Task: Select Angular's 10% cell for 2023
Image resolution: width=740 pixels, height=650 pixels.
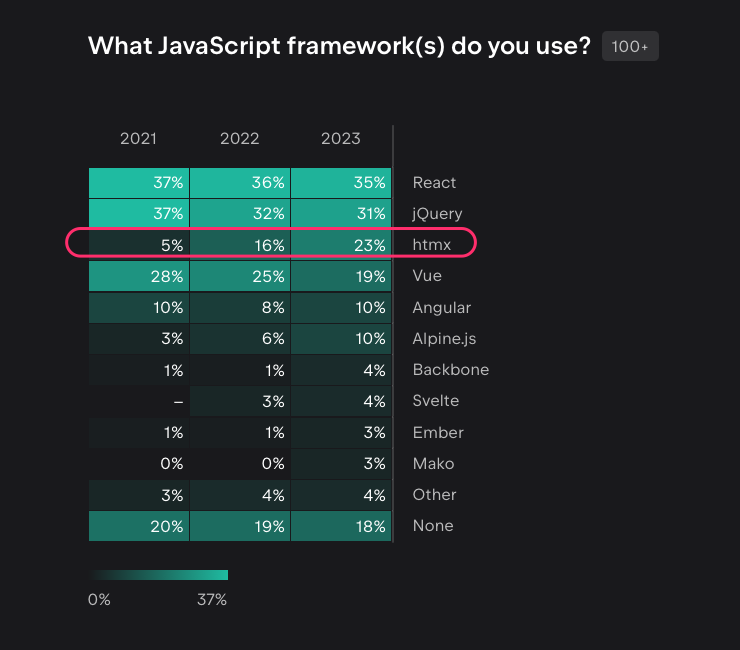Action: [x=341, y=308]
